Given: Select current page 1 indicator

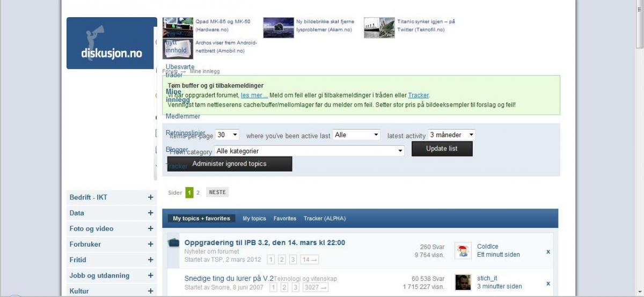Looking at the screenshot, I should click(x=189, y=192).
